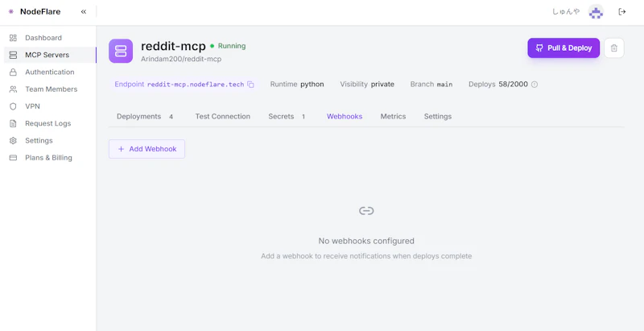The image size is (644, 331).
Task: Switch to the Secrets tab
Action: (x=287, y=117)
